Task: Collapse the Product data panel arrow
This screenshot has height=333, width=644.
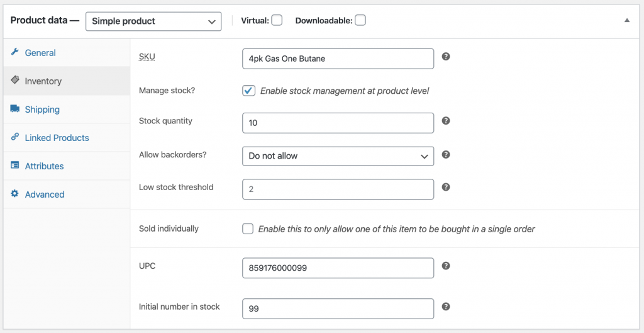Action: click(x=627, y=20)
